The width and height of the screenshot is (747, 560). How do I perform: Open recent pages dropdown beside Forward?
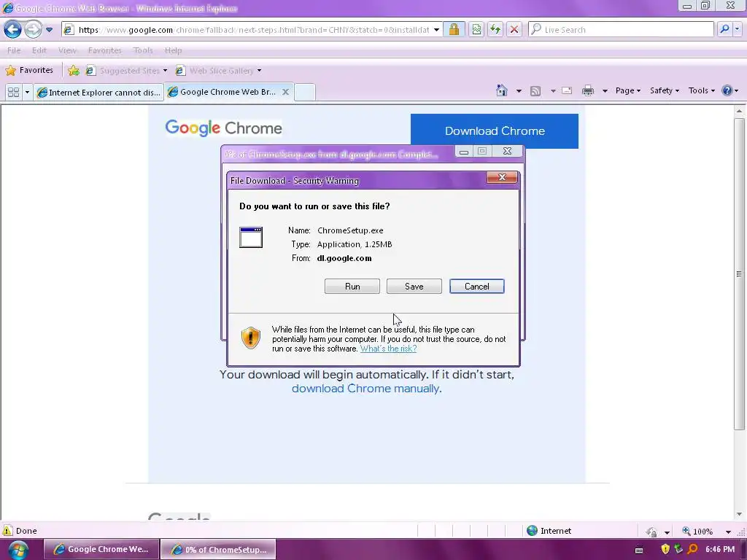point(49,29)
